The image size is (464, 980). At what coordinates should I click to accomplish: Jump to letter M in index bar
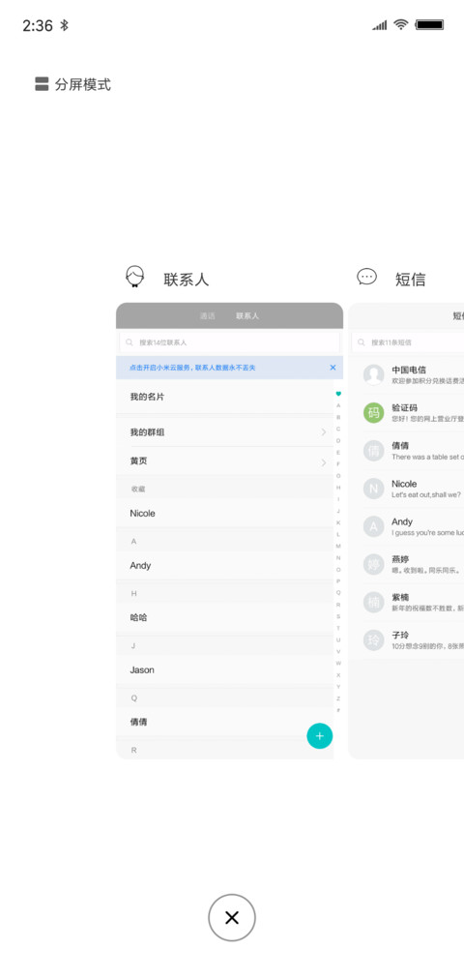tap(338, 547)
